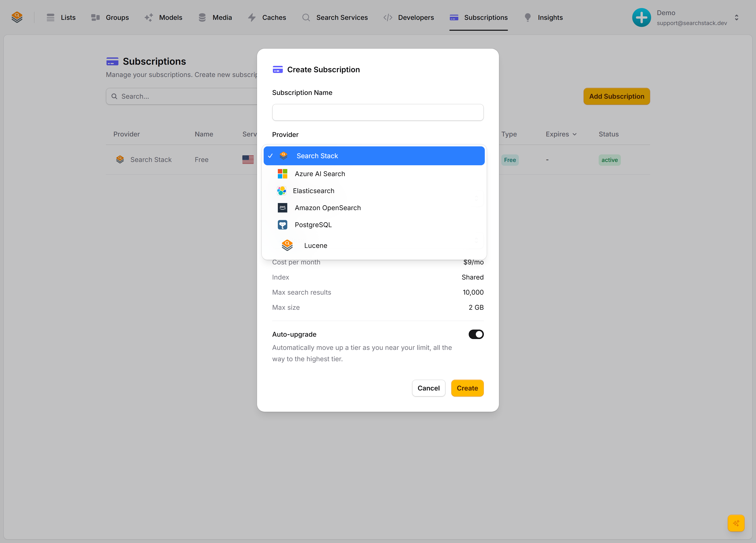Click the Search Stack provider icon in table
This screenshot has height=543, width=756.
point(120,160)
